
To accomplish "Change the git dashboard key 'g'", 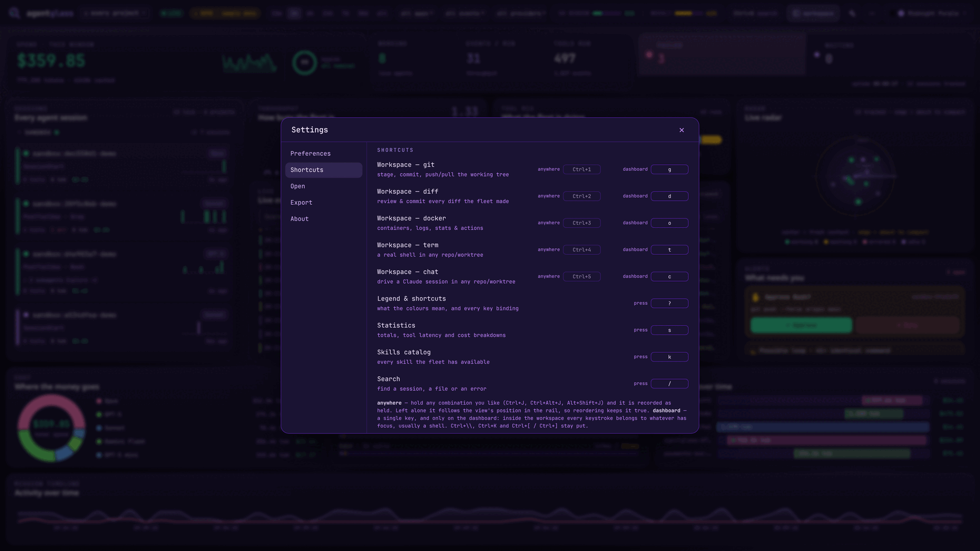I will 669,169.
